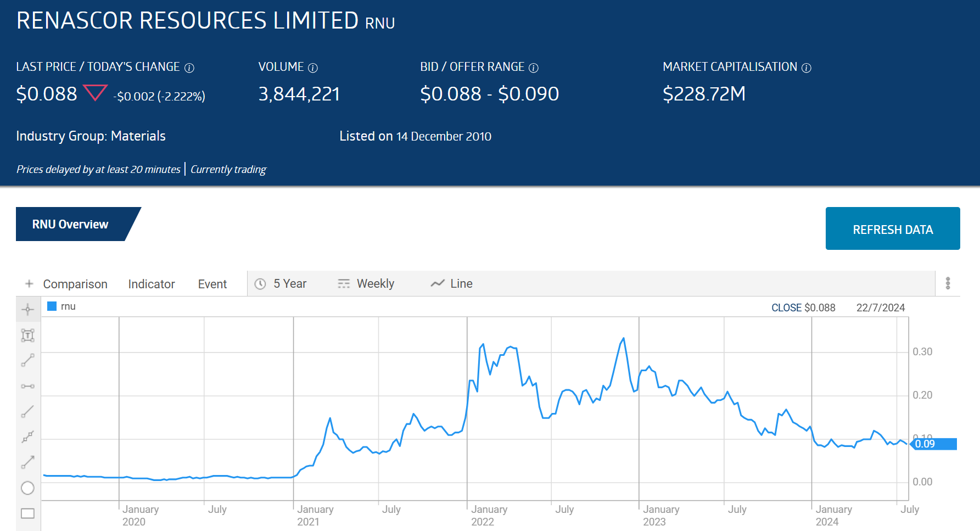
Task: Click info icon next to Bid / Offer Range
Action: 534,68
